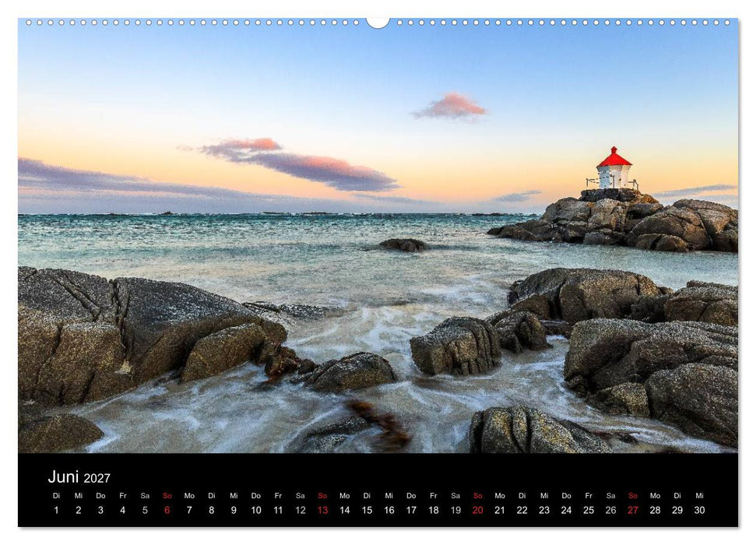Select date 26 in the calendar strip
Image resolution: width=756 pixels, height=545 pixels.
tap(611, 510)
